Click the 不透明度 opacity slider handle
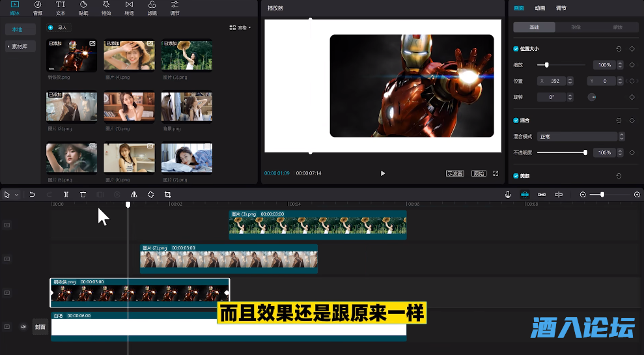The width and height of the screenshot is (644, 355). [585, 152]
